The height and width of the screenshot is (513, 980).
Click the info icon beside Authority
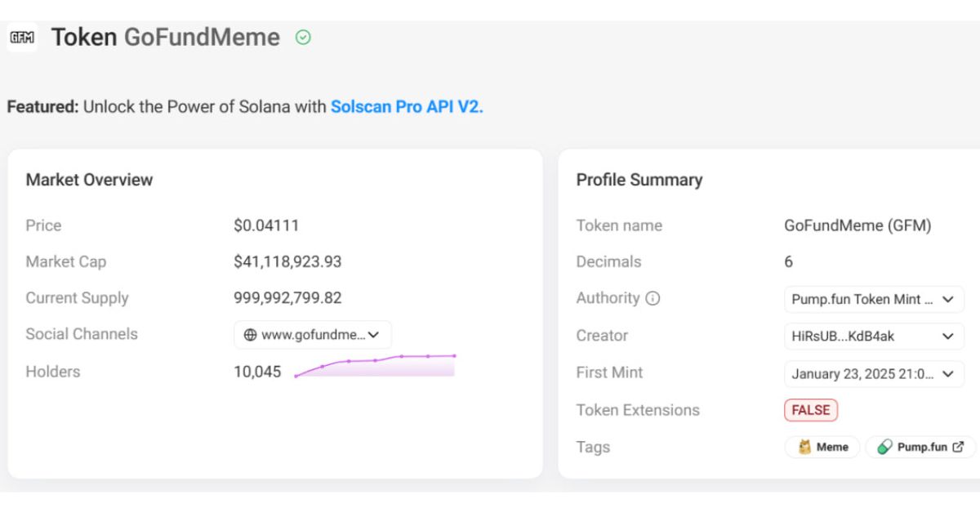653,298
